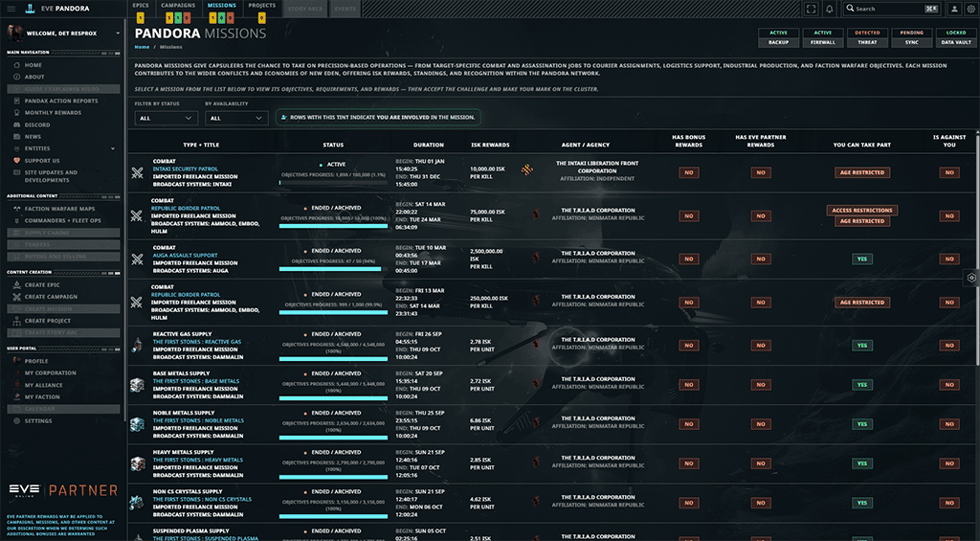Click the Base Metals Supply mission icon
The image size is (980, 541).
coord(137,385)
